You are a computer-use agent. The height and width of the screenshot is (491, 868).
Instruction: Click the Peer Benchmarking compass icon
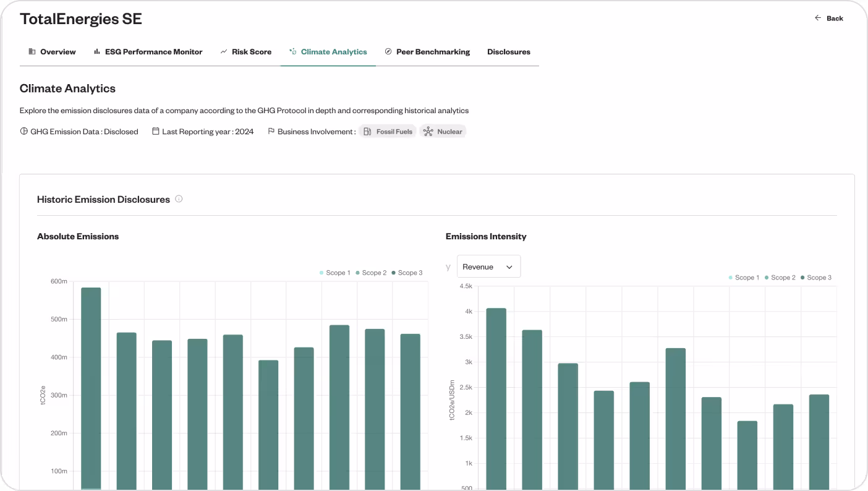click(x=388, y=51)
